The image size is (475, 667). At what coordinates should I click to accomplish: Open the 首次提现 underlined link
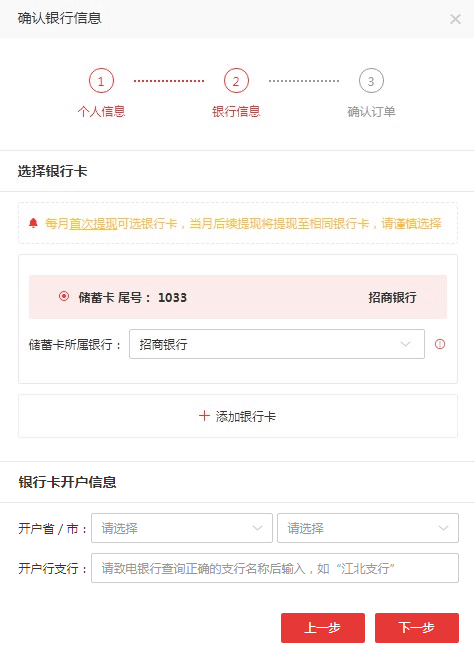[93, 223]
